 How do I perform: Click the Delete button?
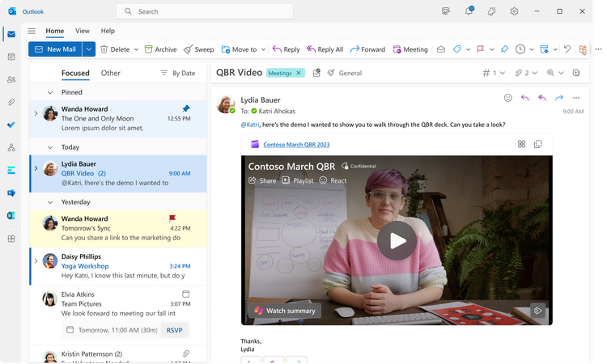115,49
